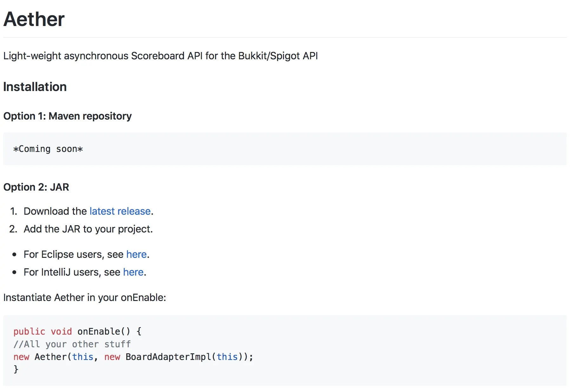Open the IntelliJ users 'here' link
This screenshot has width=580, height=392.
(133, 272)
